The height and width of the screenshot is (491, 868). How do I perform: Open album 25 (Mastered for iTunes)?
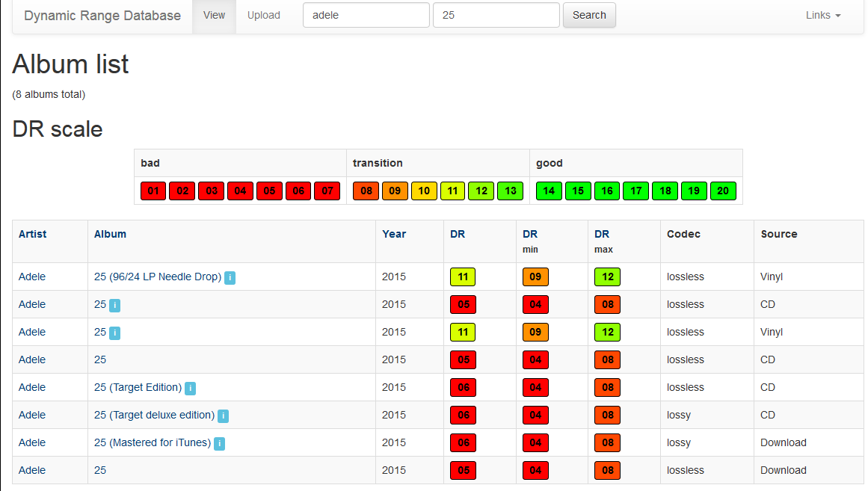pyautogui.click(x=153, y=443)
